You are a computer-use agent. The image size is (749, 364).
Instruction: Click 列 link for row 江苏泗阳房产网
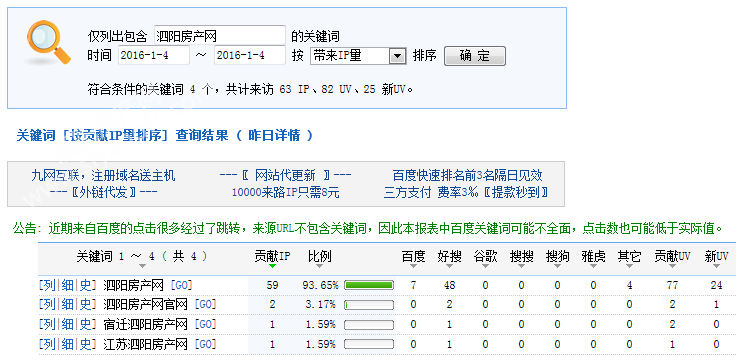point(50,344)
